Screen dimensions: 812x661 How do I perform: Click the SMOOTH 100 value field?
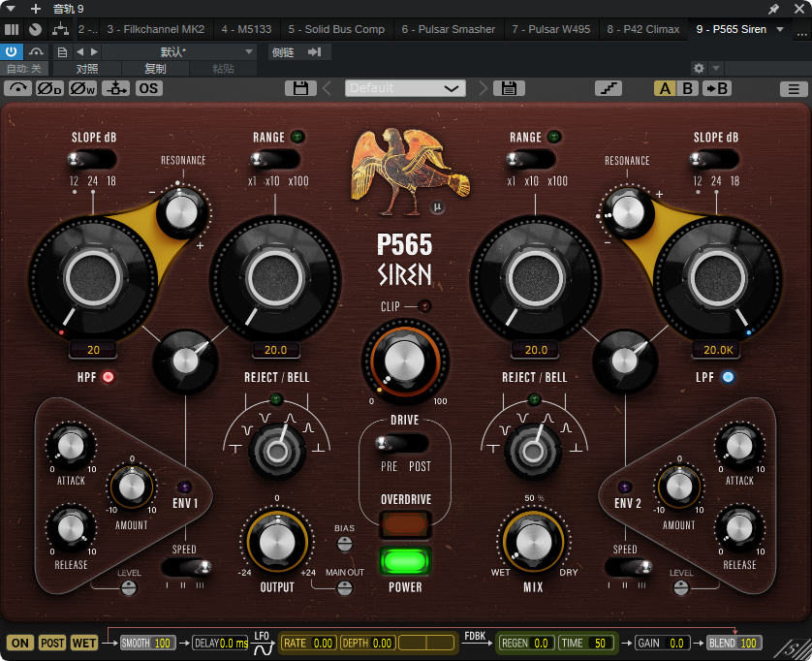pos(148,643)
